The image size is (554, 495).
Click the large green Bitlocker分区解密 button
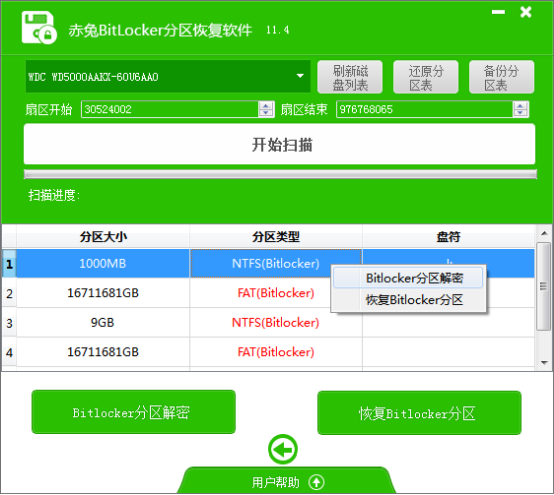(134, 412)
